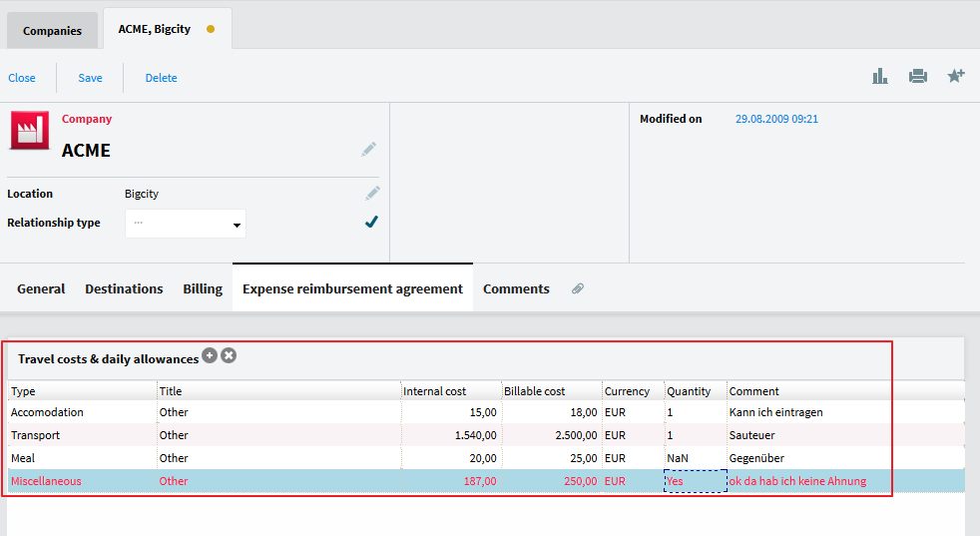Confirm relationship type with checkmark icon
980x536 pixels.
tap(371, 222)
